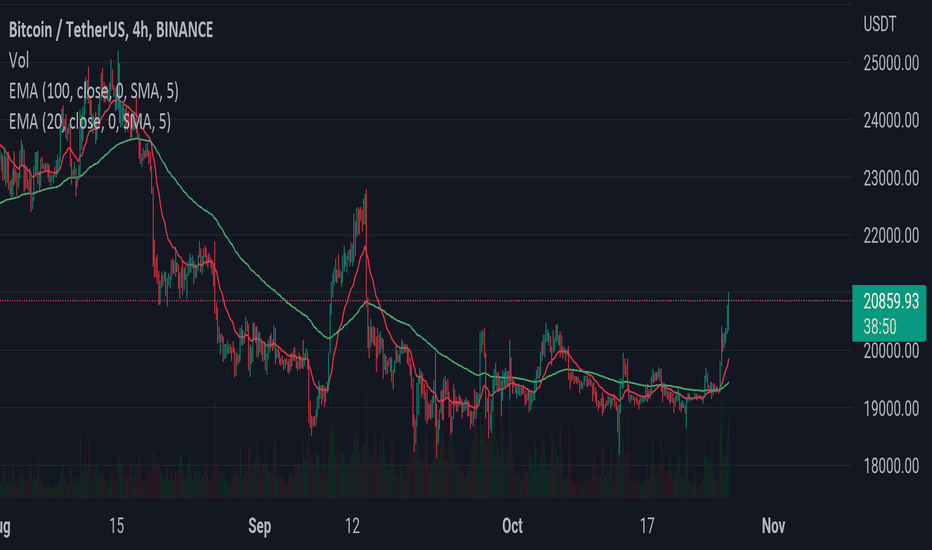The image size is (932, 550).
Task: Click the Nov label on time axis
Action: point(773,526)
